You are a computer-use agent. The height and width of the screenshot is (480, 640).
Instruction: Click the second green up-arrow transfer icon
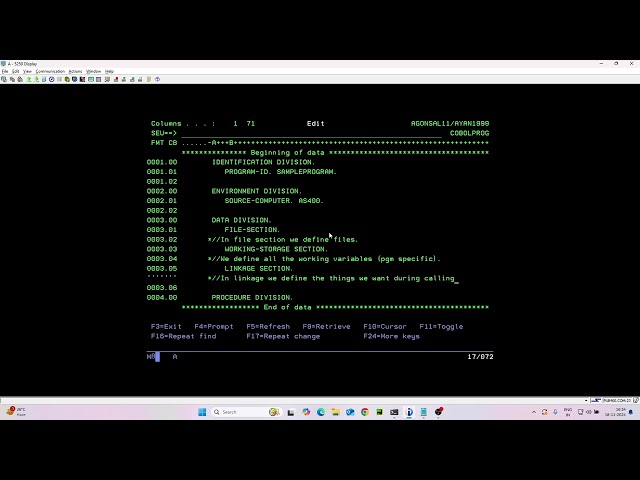(36, 79)
